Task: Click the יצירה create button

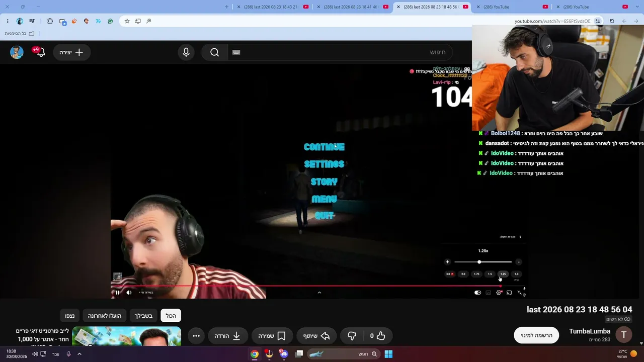Action: [x=71, y=52]
